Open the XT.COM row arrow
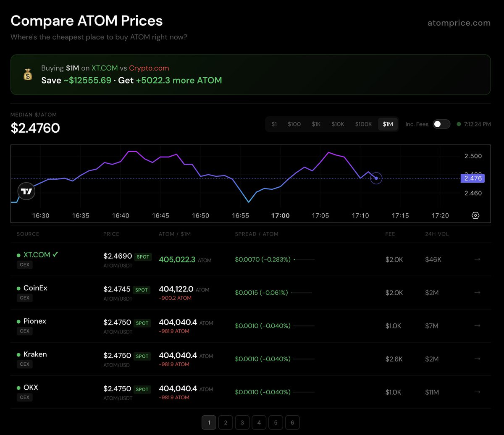The height and width of the screenshot is (435, 504). click(x=477, y=259)
